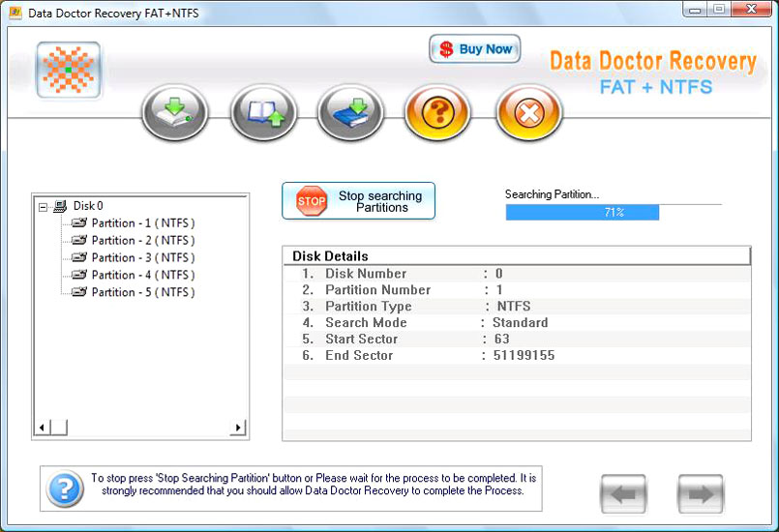Click the Data Doctor orange logo icon

[x=69, y=70]
